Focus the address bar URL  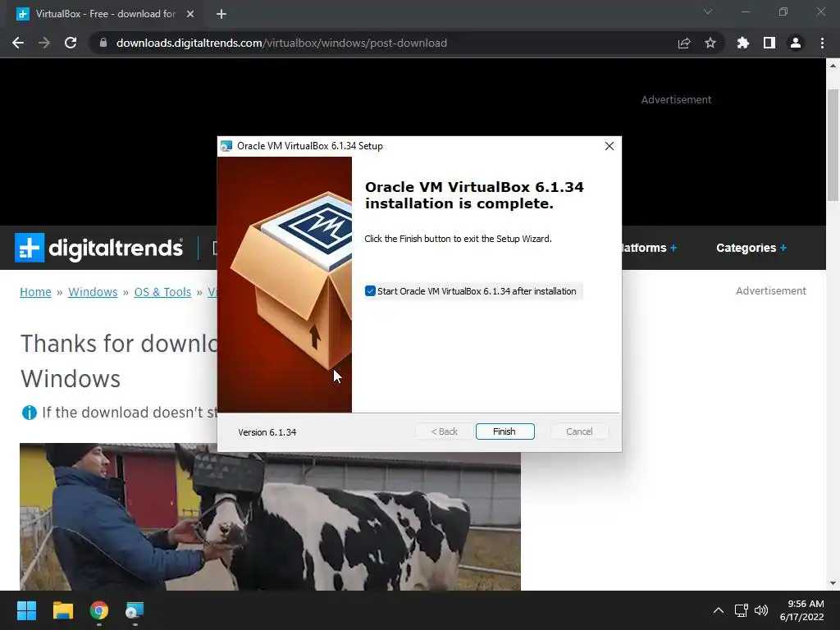point(281,43)
